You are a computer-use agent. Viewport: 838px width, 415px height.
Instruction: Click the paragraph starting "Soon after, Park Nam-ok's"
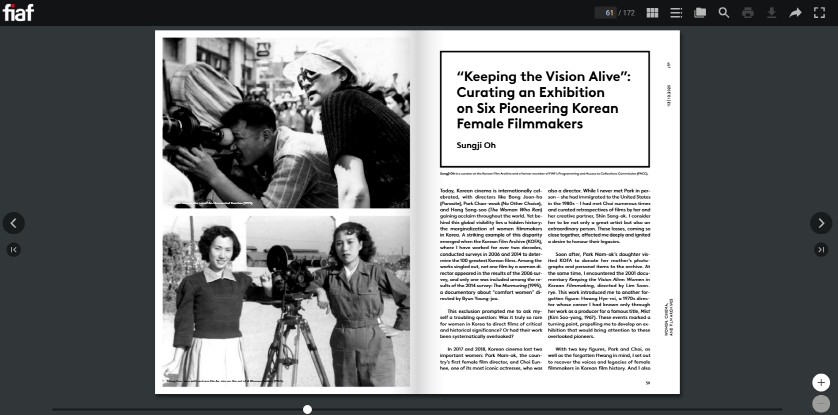tap(599, 295)
